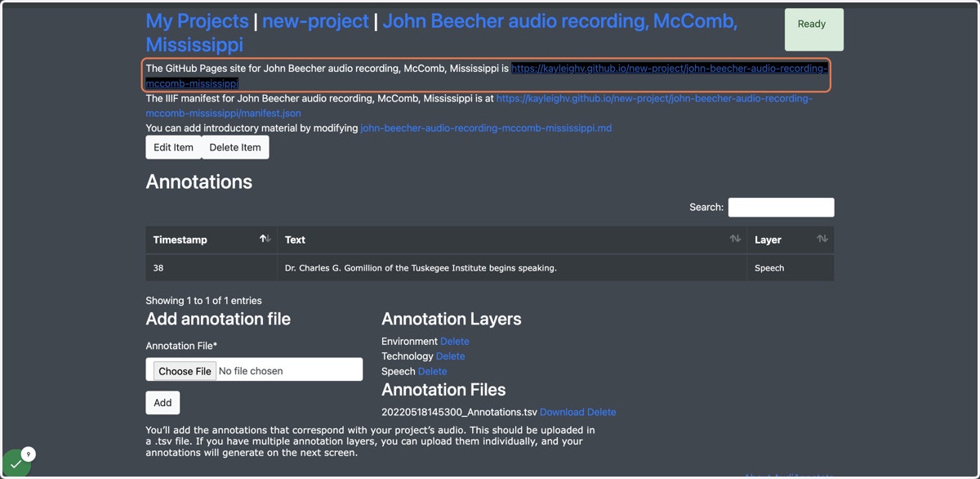980x479 pixels.
Task: Delete the Technology annotation layer
Action: [450, 356]
